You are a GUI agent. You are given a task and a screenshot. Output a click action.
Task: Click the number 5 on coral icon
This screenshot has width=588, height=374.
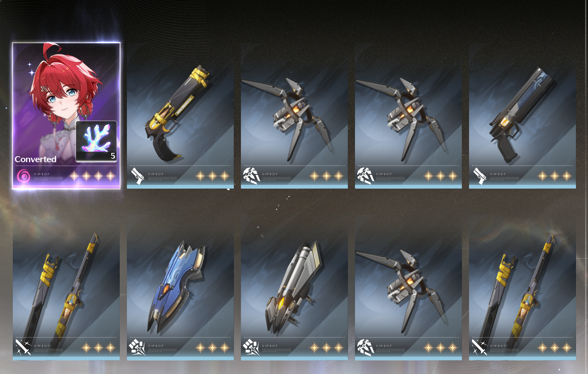click(x=113, y=156)
